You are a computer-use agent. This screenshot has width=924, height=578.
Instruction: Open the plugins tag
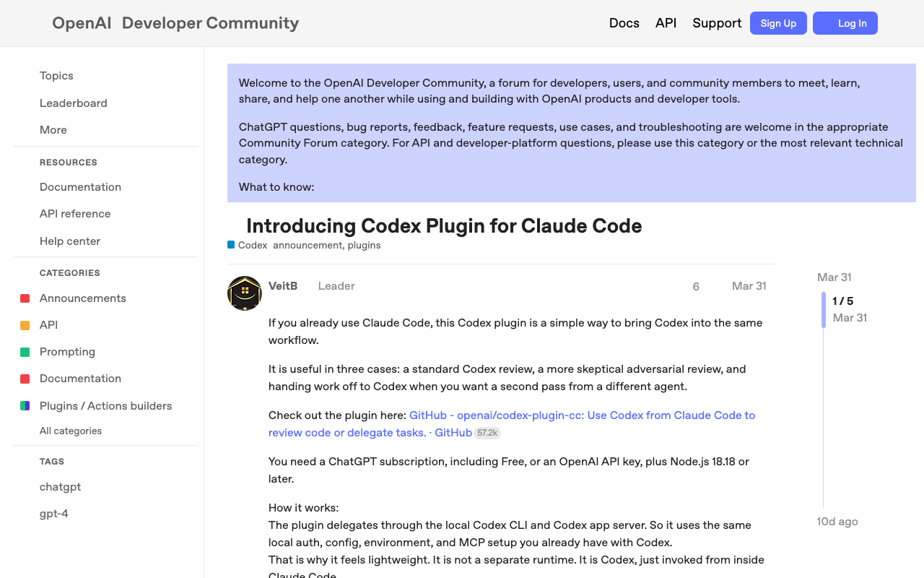pyautogui.click(x=364, y=245)
